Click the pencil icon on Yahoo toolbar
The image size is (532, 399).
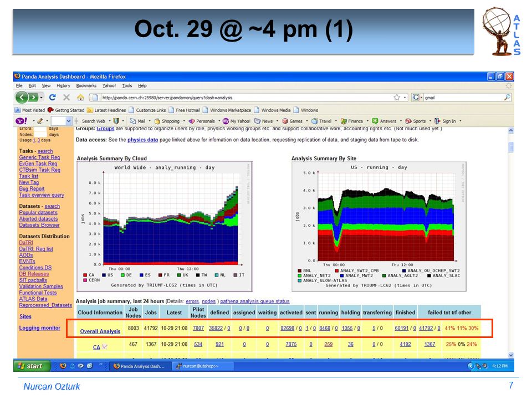[40, 121]
